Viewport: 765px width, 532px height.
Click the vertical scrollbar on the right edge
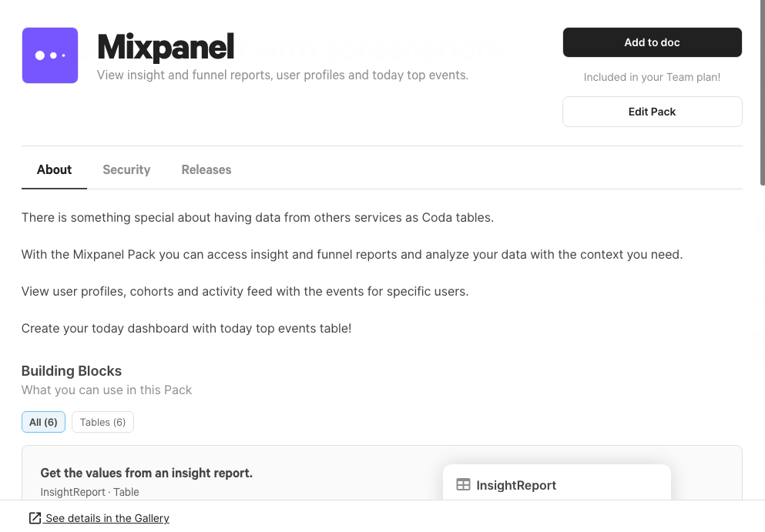click(x=762, y=92)
